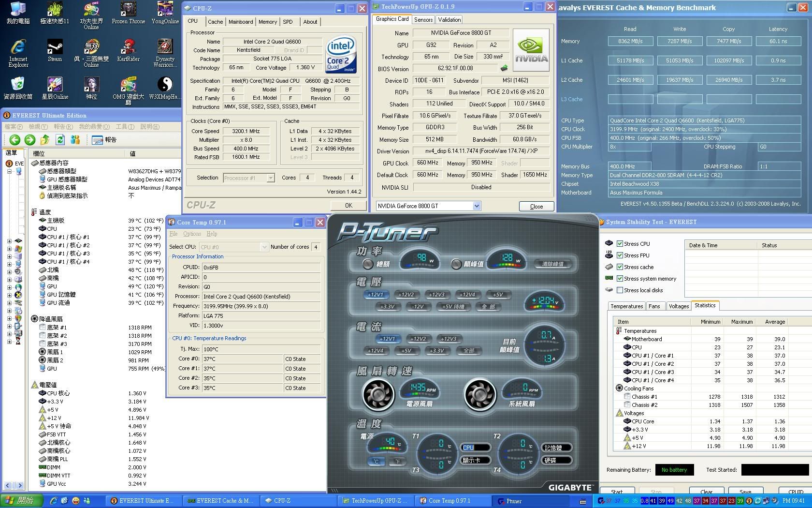Select +3.3V voltage button in P-Tuner
Viewport: 812px width, 508px height.
pos(387,307)
